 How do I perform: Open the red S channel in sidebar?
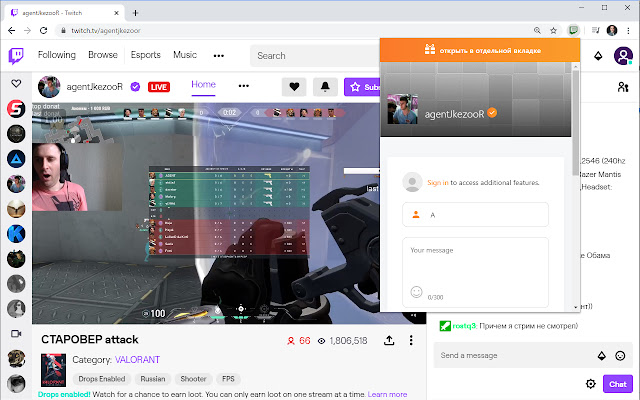point(16,109)
